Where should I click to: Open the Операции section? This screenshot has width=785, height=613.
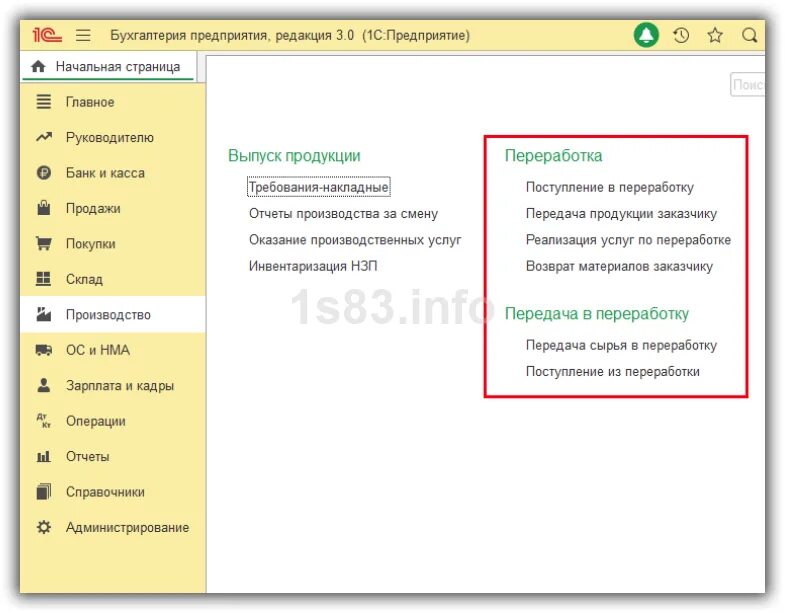tap(113, 421)
